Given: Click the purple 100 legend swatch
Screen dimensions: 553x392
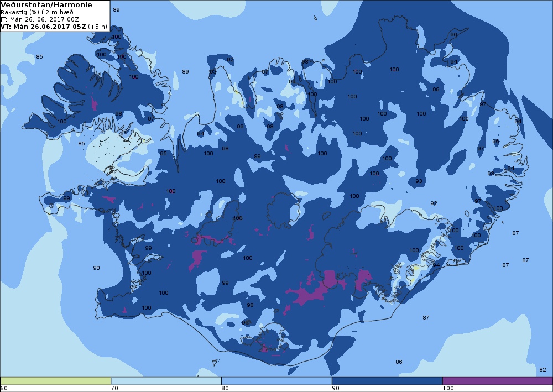Looking at the screenshot, I should pyautogui.click(x=497, y=381).
